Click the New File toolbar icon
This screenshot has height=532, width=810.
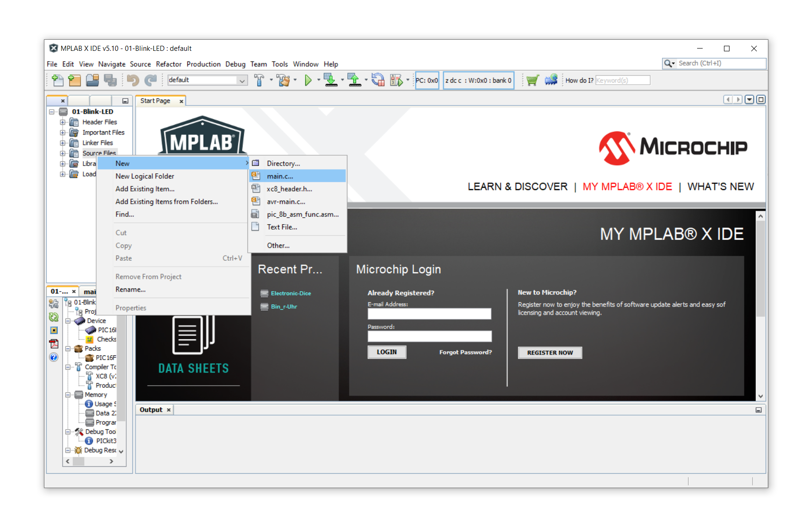coord(57,80)
